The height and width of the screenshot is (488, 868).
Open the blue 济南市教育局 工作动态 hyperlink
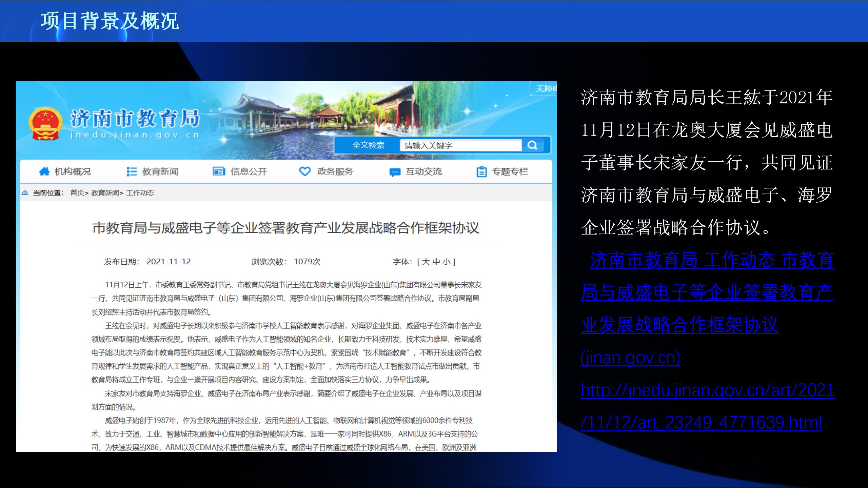point(707,308)
